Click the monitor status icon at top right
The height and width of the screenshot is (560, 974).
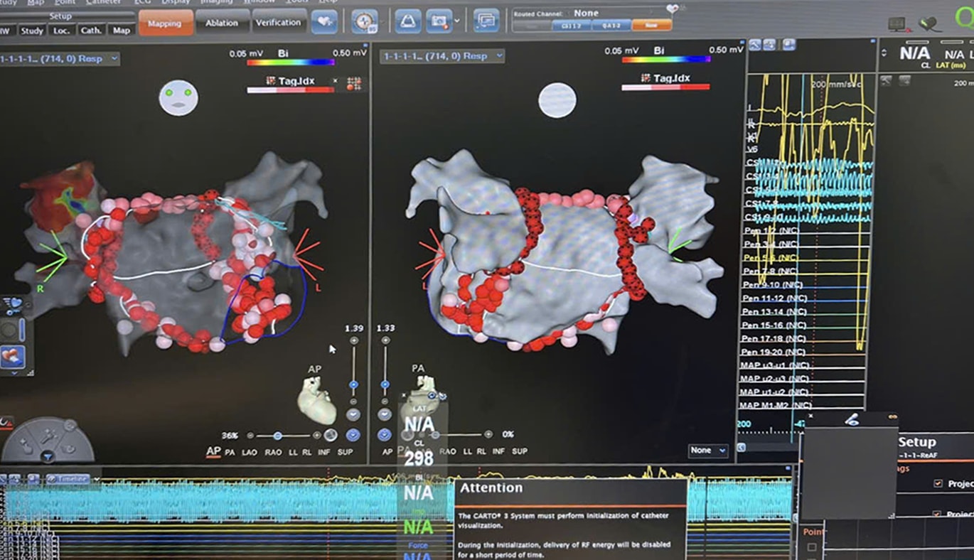pyautogui.click(x=897, y=25)
